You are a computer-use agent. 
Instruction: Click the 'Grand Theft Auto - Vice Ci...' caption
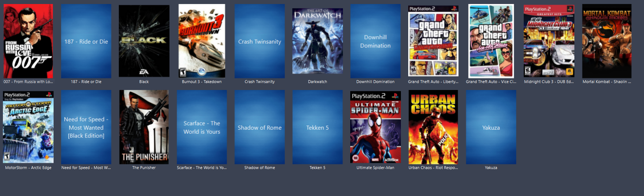coord(491,82)
